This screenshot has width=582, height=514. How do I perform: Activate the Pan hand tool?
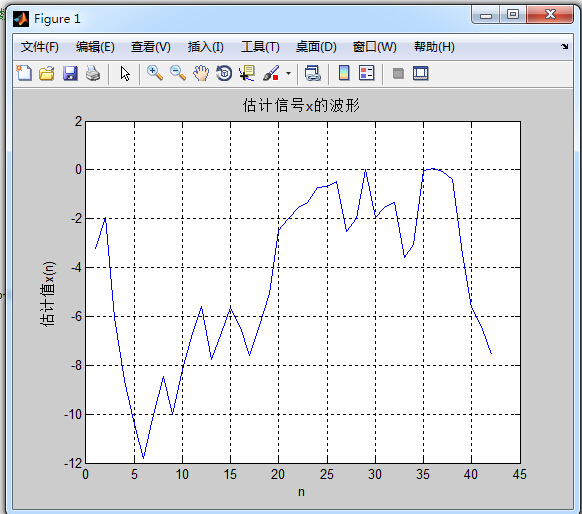point(201,73)
